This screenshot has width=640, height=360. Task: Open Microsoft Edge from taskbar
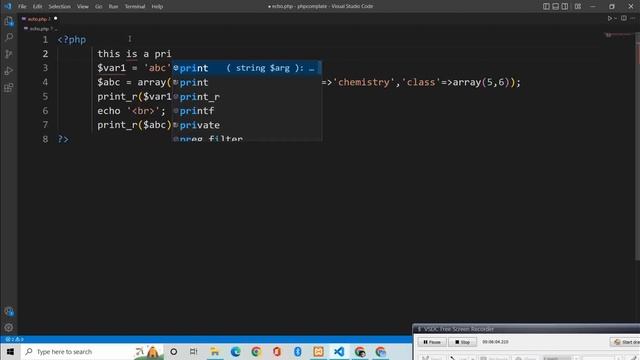[x=236, y=351]
